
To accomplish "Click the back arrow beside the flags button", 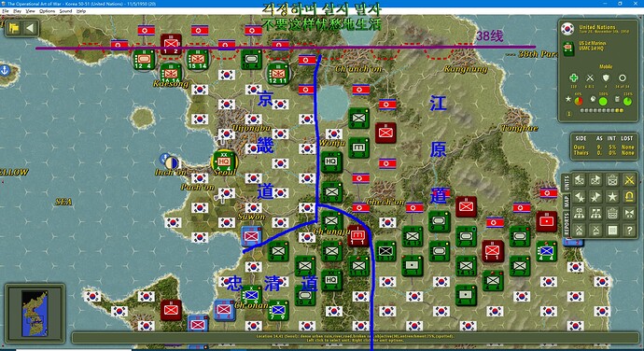I will pyautogui.click(x=30, y=28).
